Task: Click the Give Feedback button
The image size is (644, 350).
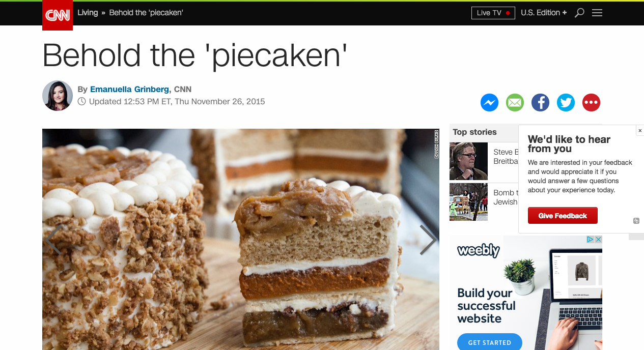Action: (563, 216)
